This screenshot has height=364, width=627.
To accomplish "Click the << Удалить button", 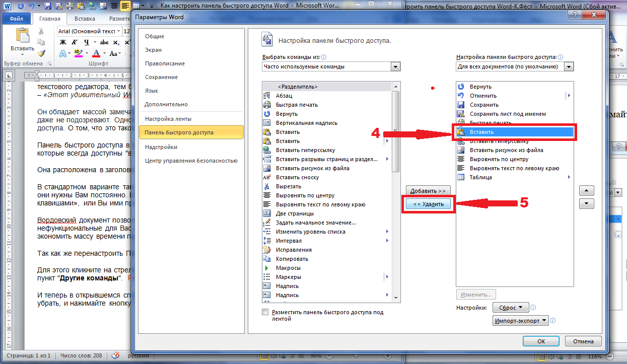I will tap(428, 204).
